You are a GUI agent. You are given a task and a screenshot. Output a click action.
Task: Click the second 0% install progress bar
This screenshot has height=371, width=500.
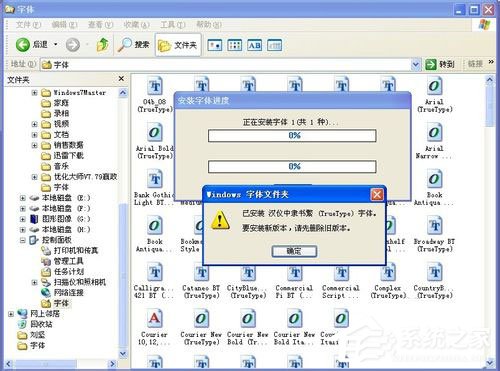(292, 167)
